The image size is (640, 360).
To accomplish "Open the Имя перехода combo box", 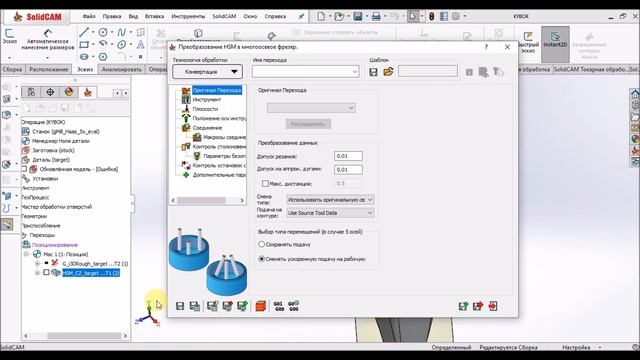I will 305,72.
